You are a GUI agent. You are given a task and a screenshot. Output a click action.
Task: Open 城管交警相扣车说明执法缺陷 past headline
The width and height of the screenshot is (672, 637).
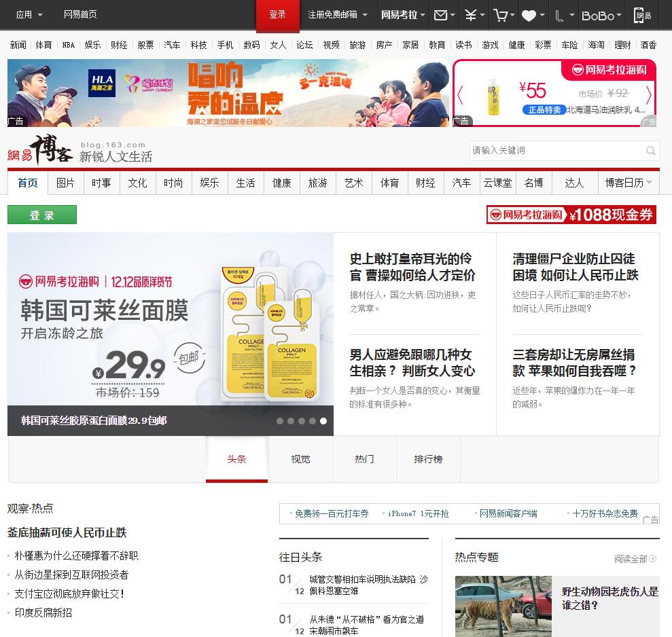point(368,585)
